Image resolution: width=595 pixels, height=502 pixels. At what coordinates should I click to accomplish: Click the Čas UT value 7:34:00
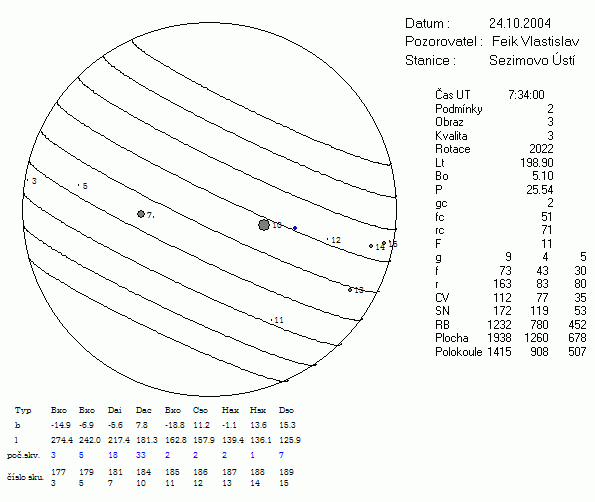pyautogui.click(x=526, y=94)
